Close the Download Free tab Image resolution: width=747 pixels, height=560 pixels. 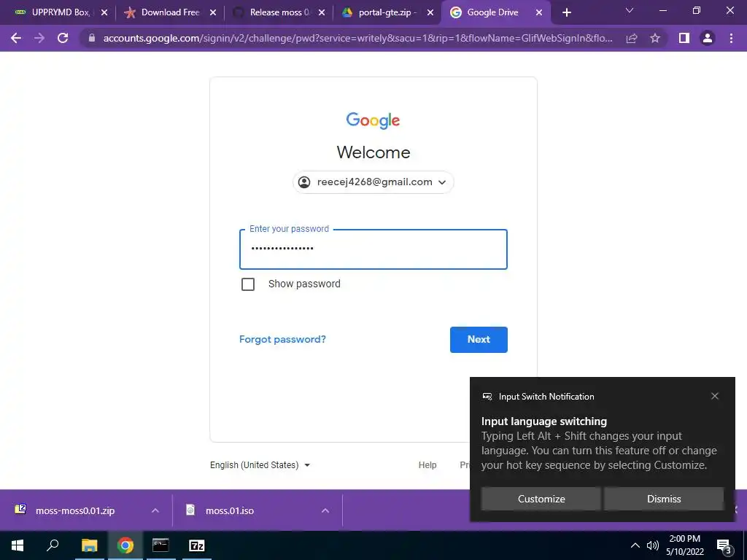(x=213, y=12)
